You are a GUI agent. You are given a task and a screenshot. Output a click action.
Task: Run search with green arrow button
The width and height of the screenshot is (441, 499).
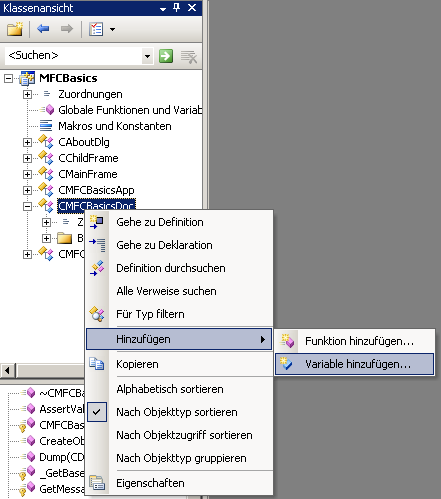166,56
